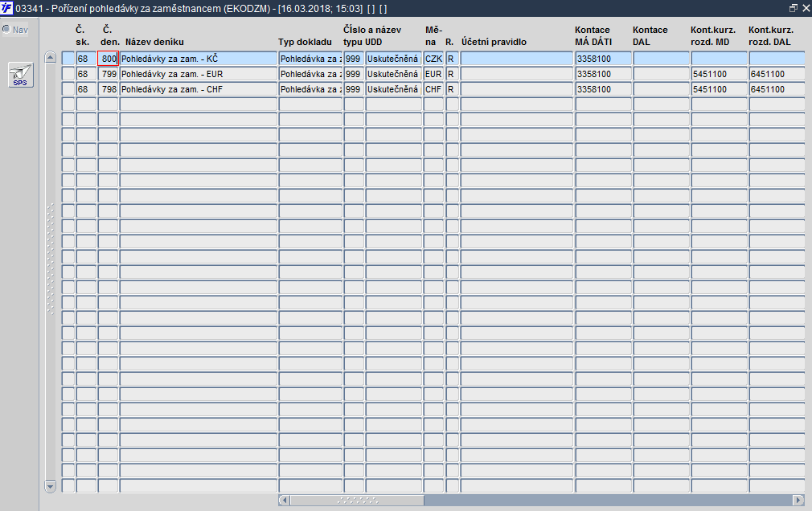Click 999 UDD type in CZK row
The image size is (812, 511).
(354, 59)
